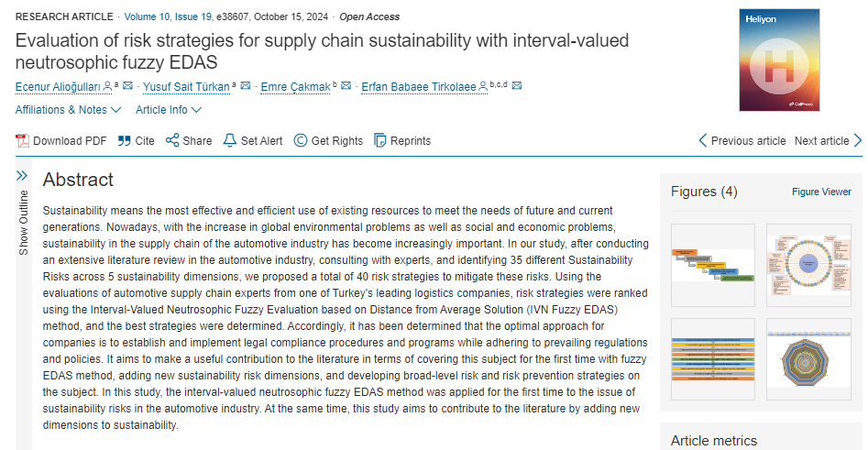Click the Set Alert bell icon

click(229, 140)
